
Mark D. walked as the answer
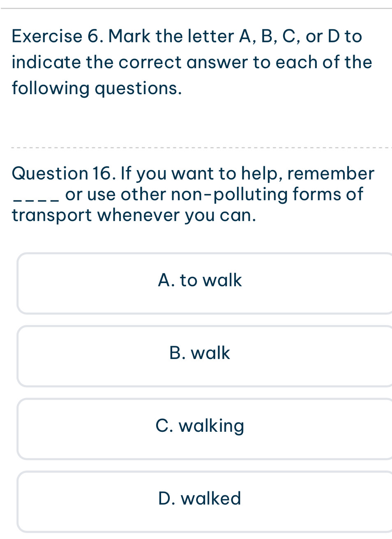204,502
